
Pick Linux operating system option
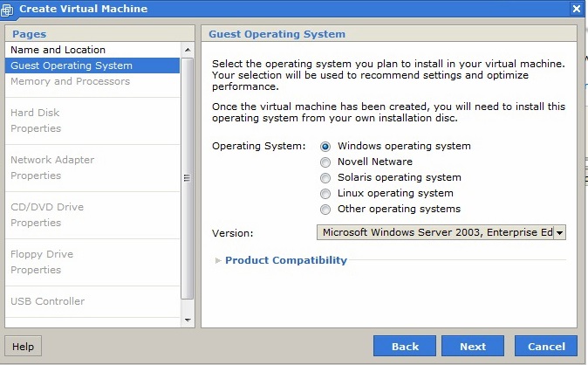[325, 194]
